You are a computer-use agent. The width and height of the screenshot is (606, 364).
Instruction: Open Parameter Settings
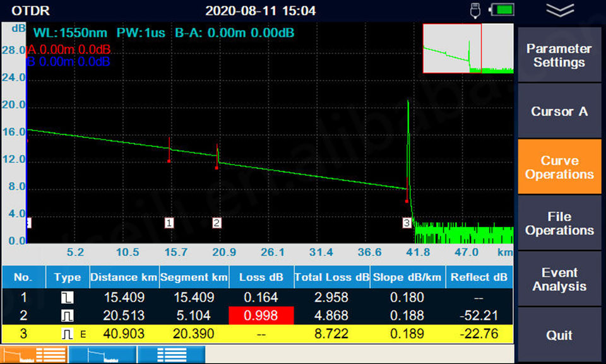[559, 56]
